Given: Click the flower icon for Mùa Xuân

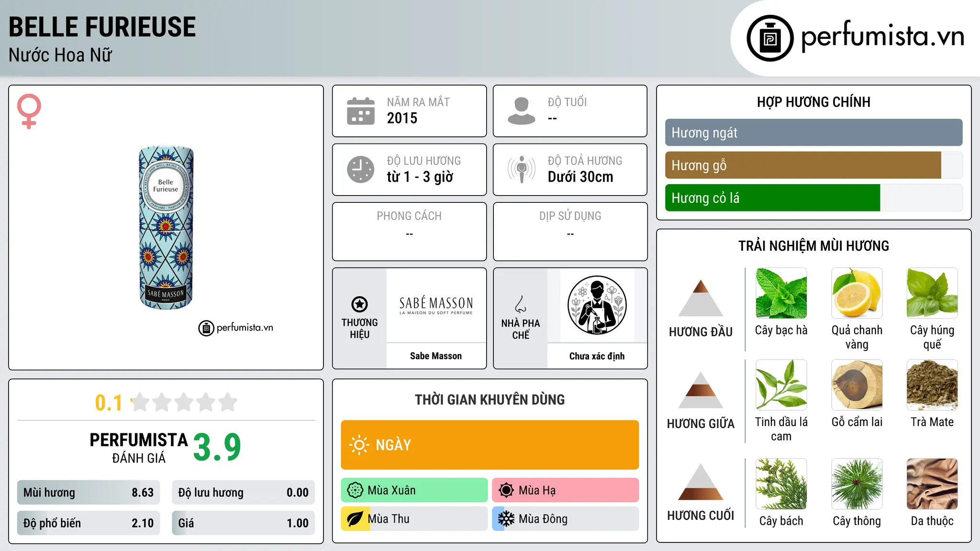Looking at the screenshot, I should 355,490.
